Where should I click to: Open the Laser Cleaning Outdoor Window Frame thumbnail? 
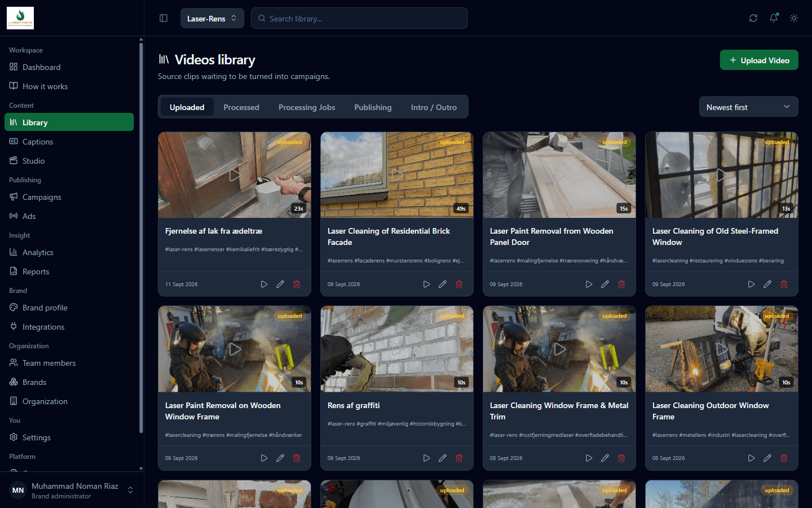point(722,349)
